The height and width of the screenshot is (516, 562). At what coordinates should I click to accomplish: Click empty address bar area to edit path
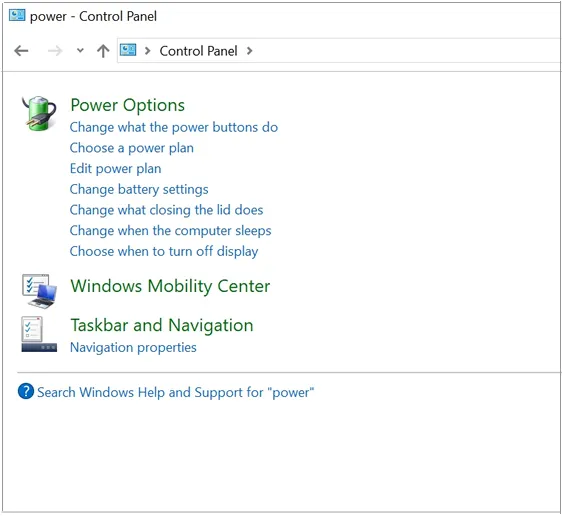pyautogui.click(x=405, y=51)
